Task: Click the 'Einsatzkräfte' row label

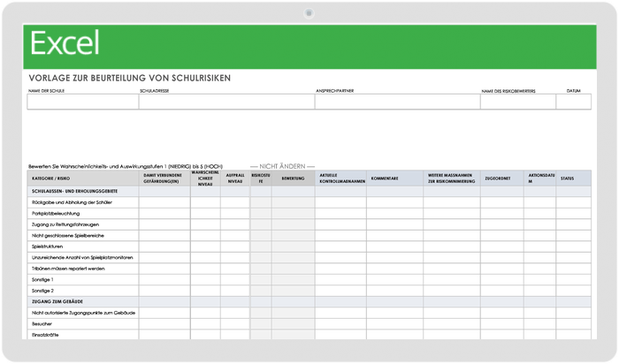Action: [x=45, y=335]
